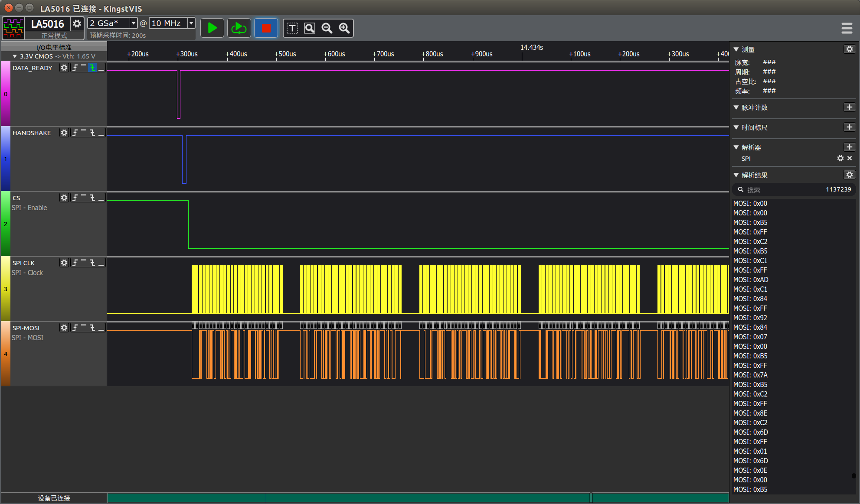Click the KingstVIS waveform logo icon
860x504 pixels.
click(x=13, y=28)
